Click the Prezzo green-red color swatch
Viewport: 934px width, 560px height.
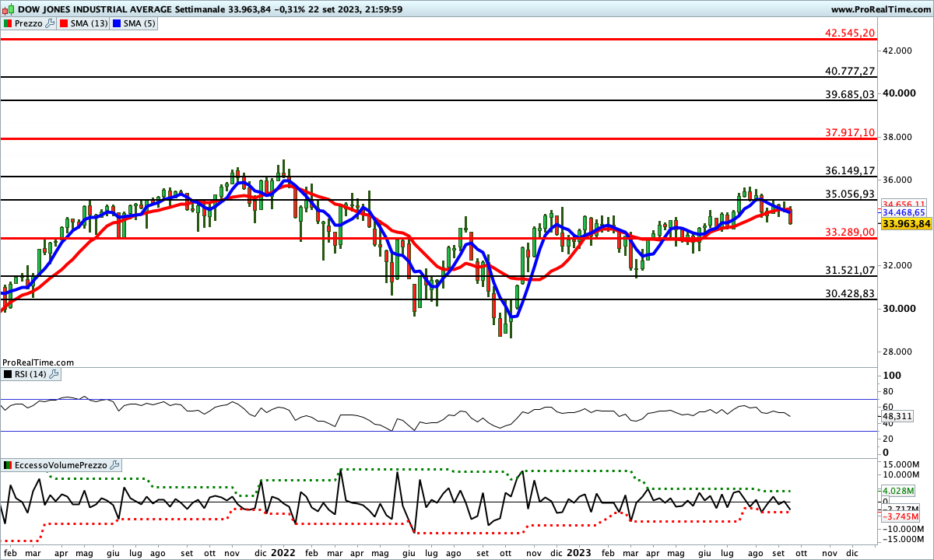(x=8, y=23)
